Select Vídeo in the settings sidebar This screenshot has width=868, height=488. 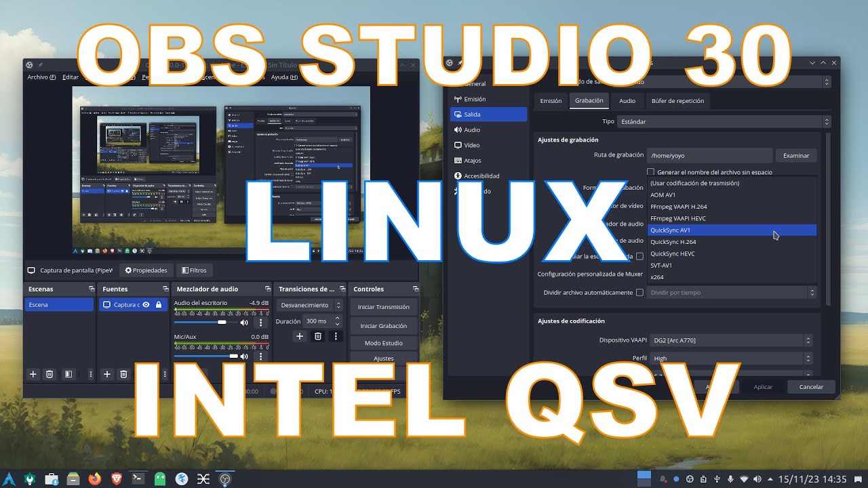tap(489, 145)
